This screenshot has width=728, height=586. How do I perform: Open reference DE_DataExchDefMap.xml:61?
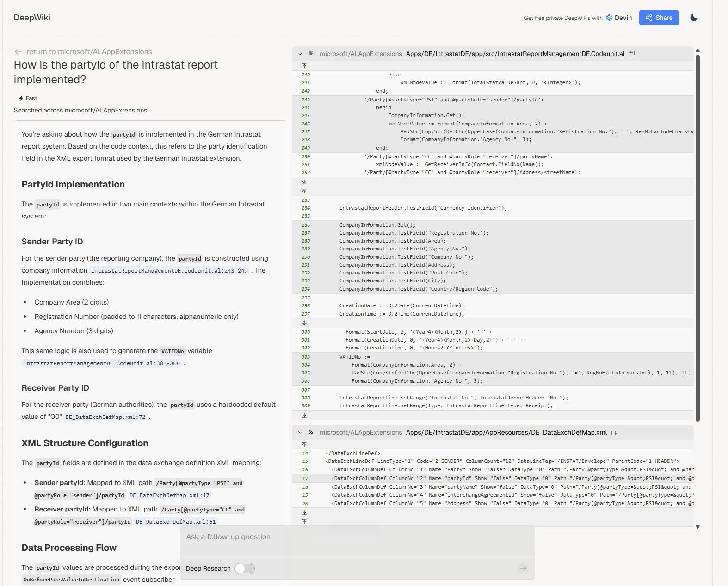point(176,522)
